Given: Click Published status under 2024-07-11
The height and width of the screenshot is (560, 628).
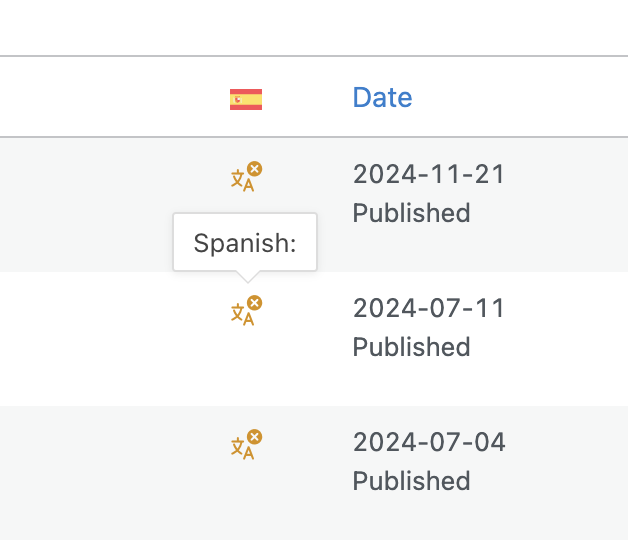Looking at the screenshot, I should 411,347.
